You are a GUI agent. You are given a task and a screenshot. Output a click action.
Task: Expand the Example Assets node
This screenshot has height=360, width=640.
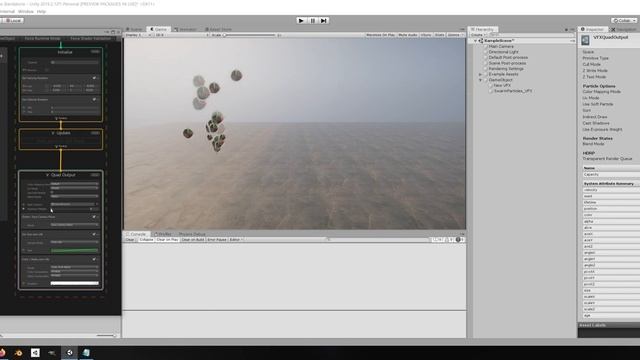(480, 74)
